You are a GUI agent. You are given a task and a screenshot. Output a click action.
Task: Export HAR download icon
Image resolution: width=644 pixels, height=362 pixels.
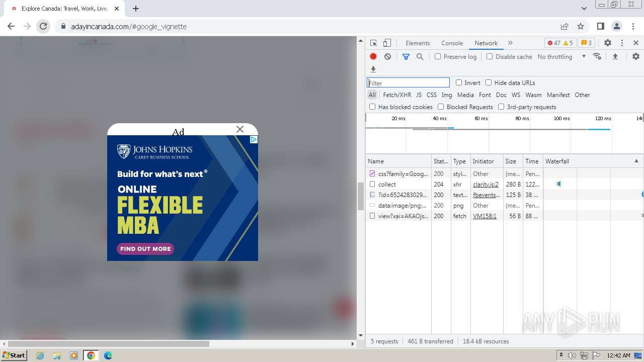(x=373, y=69)
